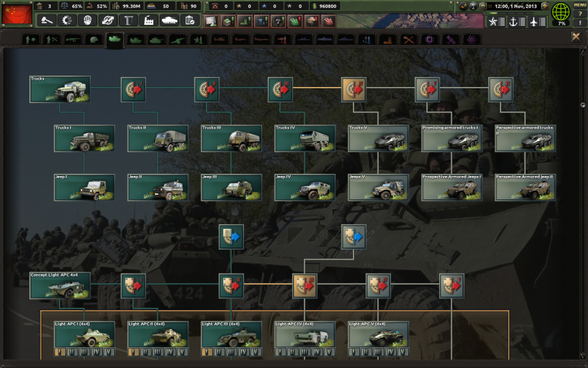The image size is (588, 368).
Task: Switch to the crossed tools engineering tab
Action: (409, 39)
